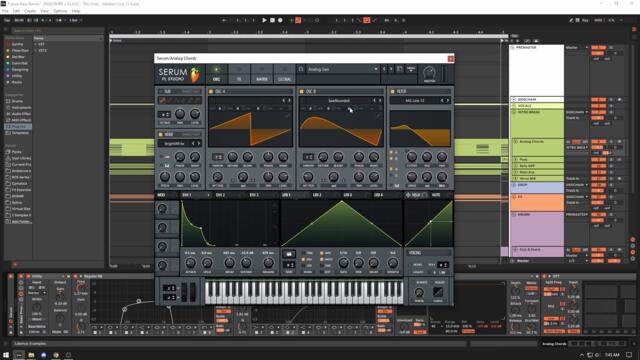640x360 pixels.
Task: Select next noise sample arrow
Action: (199, 144)
